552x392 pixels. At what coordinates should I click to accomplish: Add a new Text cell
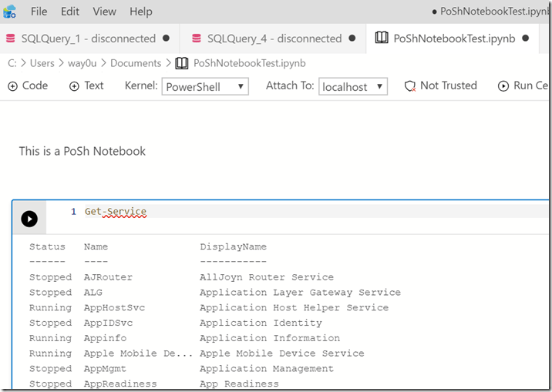(x=86, y=85)
